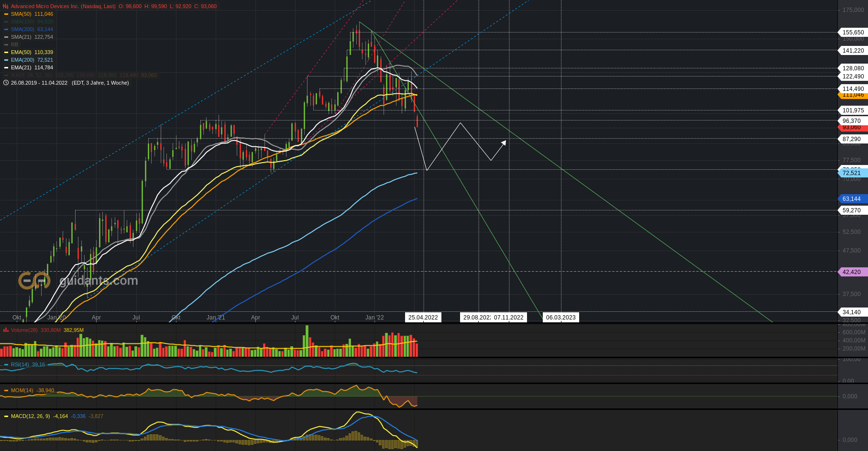Select the SMA(21) legend label

click(x=21, y=37)
